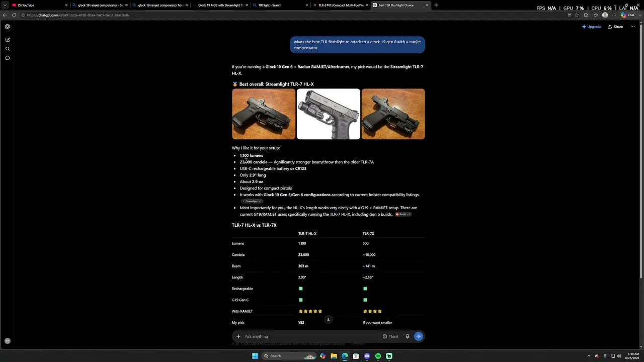Open the conversation options three-dot menu

click(x=632, y=27)
